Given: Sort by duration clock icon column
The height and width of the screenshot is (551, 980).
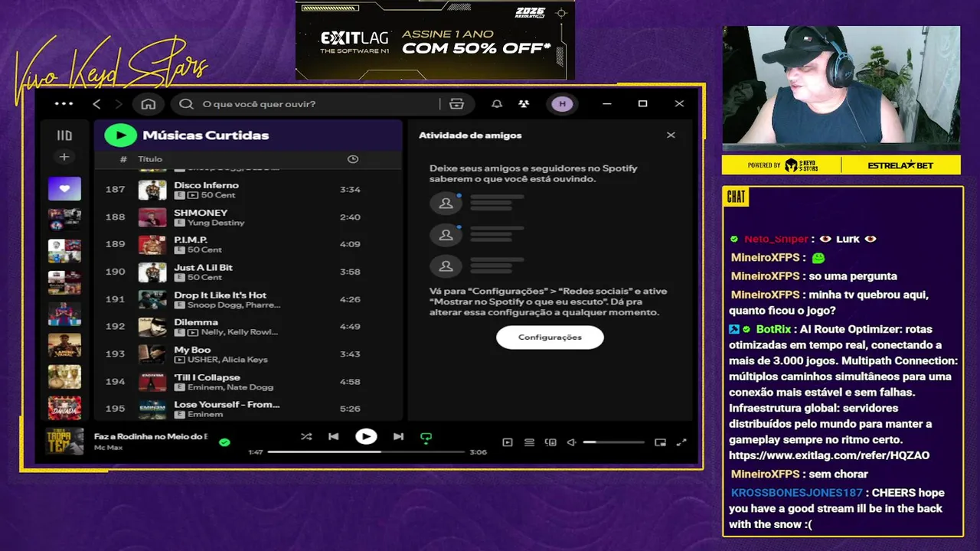Looking at the screenshot, I should pos(353,159).
